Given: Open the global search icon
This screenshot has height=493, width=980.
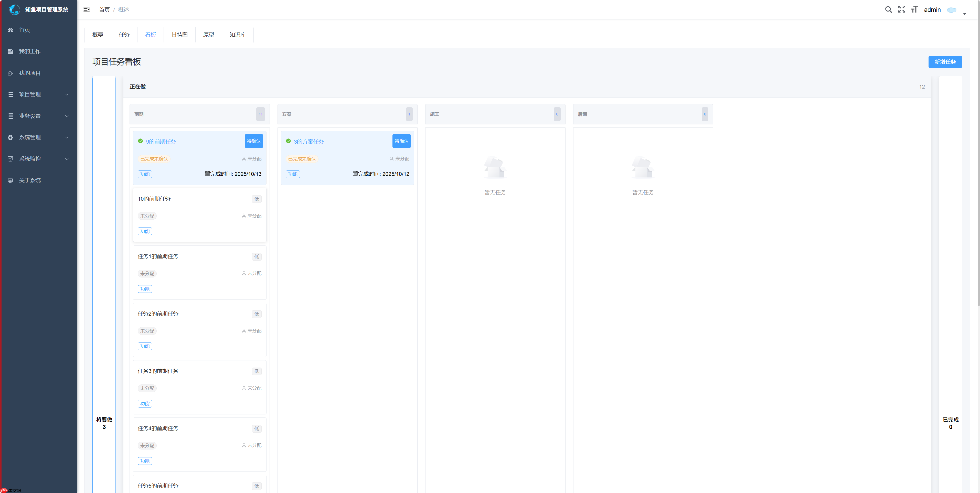Looking at the screenshot, I should point(889,9).
